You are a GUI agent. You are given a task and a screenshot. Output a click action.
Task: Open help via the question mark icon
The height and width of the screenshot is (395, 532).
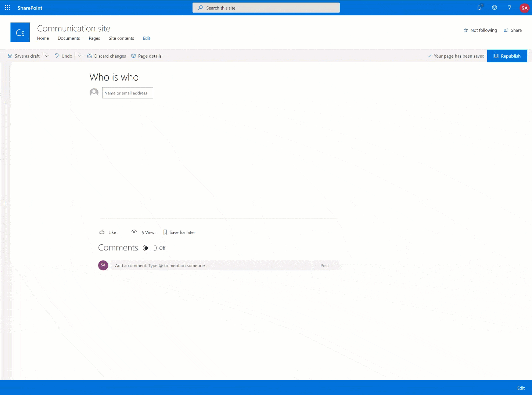509,7
